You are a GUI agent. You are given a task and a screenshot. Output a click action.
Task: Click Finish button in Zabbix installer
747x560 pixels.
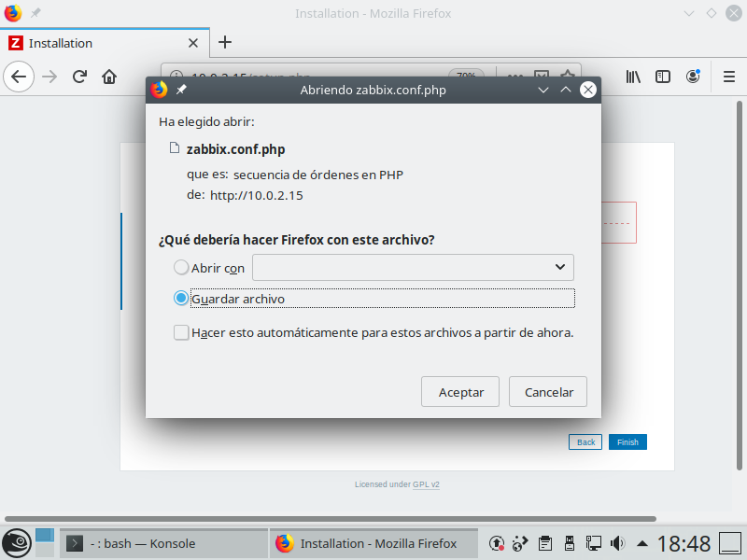[627, 441]
